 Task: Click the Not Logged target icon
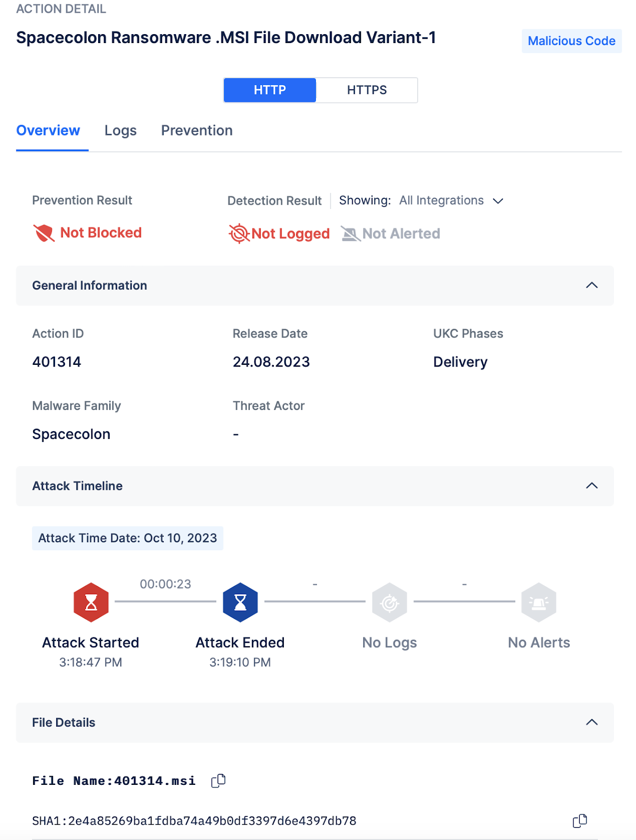(239, 234)
